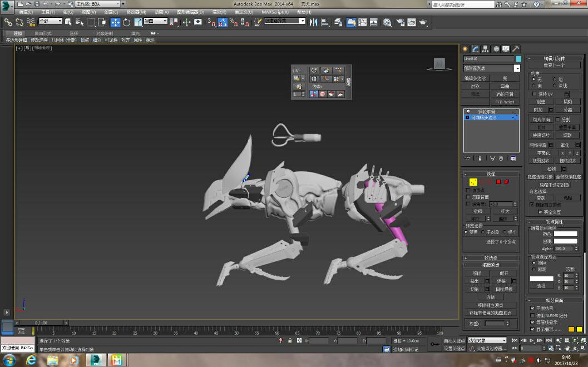
Task: Switch to the 自由形式 ribbon tab
Action: tap(43, 33)
